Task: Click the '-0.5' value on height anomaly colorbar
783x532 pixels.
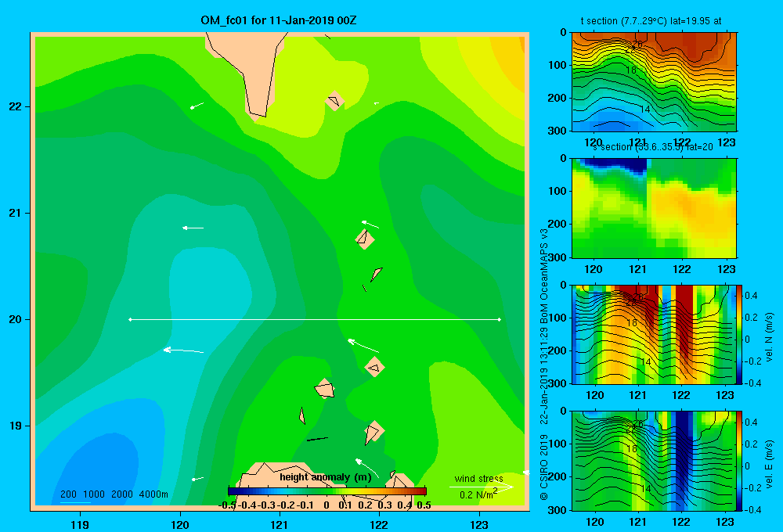Action: [227, 505]
